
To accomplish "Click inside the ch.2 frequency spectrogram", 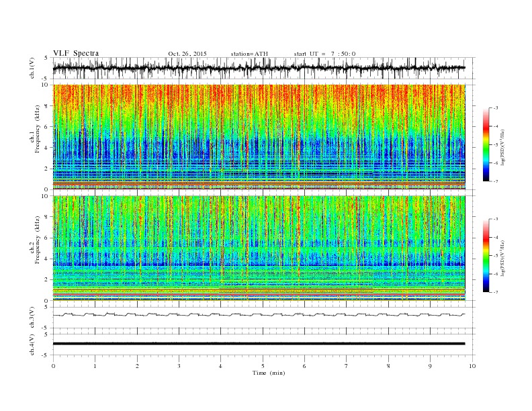I will pos(259,248).
